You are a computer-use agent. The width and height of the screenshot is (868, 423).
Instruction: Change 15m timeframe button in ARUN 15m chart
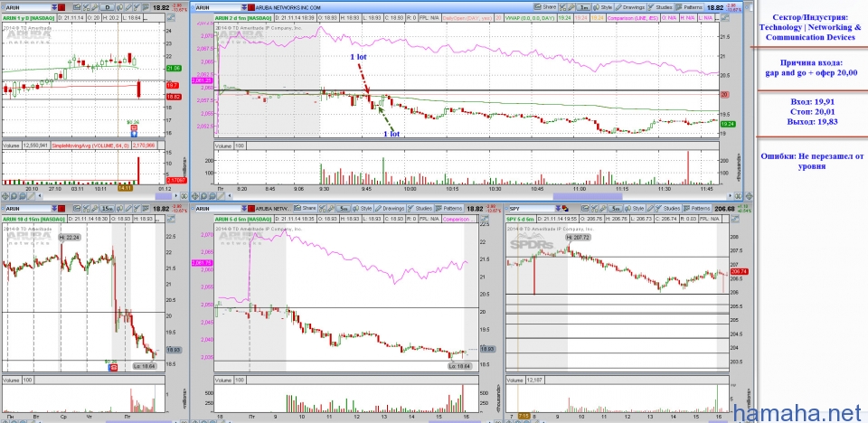[x=107, y=208]
